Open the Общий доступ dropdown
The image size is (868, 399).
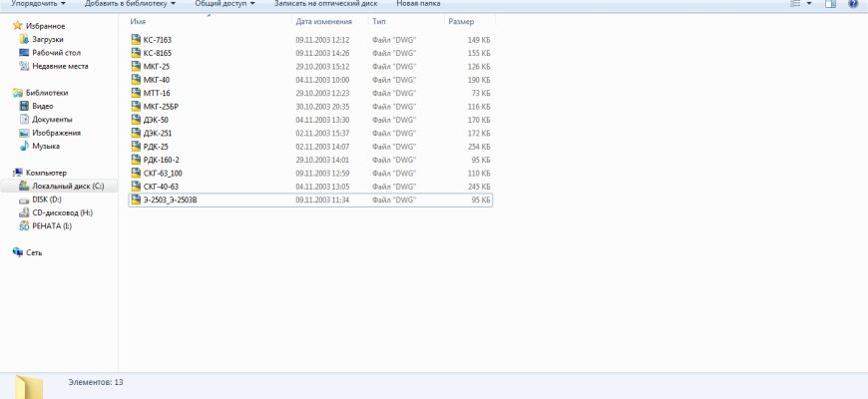[x=223, y=5]
